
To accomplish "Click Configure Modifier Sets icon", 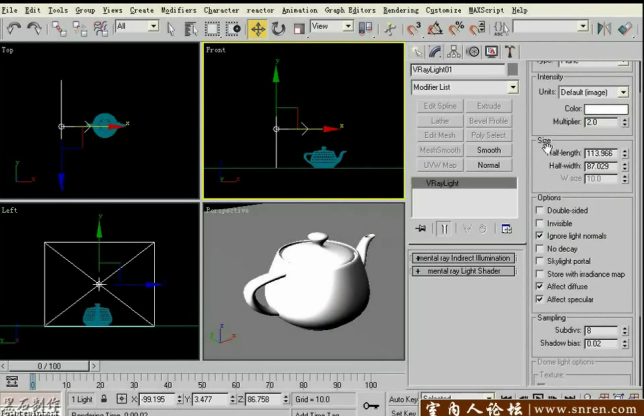I will pos(507,229).
